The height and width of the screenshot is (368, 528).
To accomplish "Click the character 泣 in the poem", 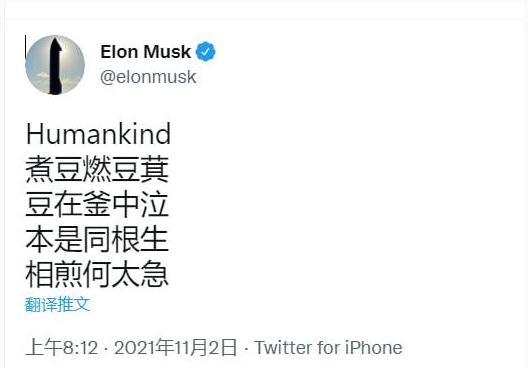I will pyautogui.click(x=155, y=204).
